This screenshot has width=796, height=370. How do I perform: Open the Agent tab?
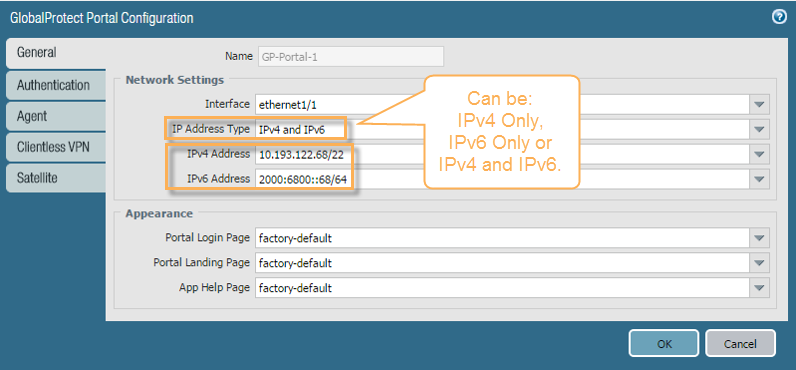(56, 116)
